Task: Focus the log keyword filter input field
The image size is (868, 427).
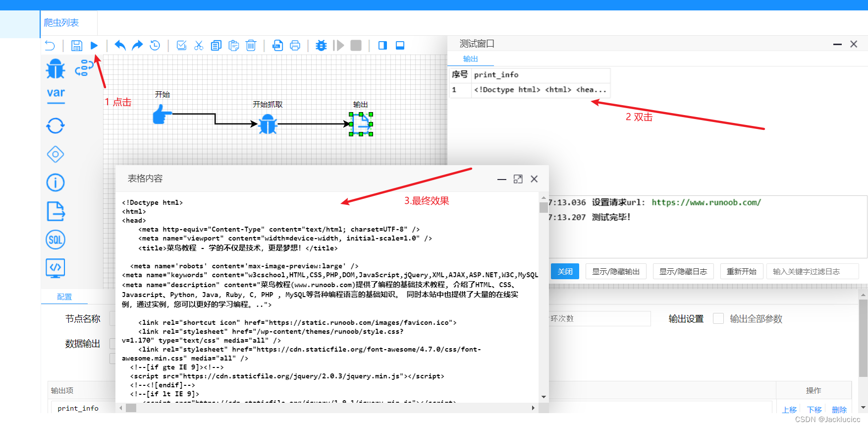Action: [x=813, y=271]
